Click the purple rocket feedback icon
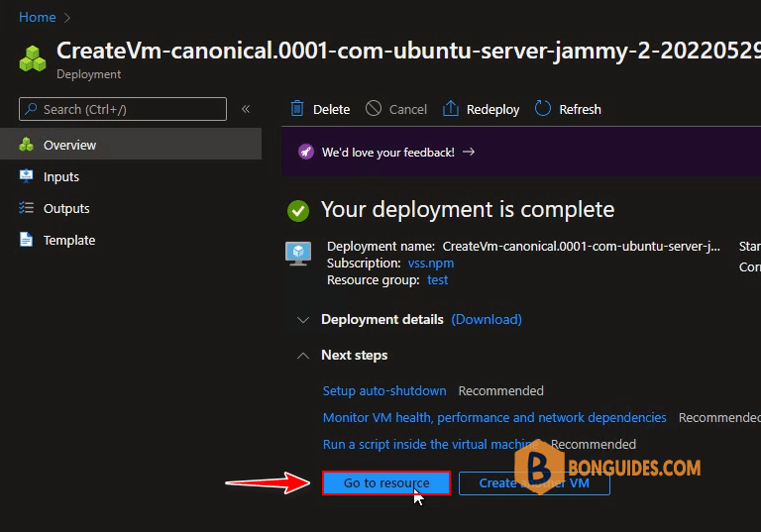Screen dimensions: 761x532 306,152
